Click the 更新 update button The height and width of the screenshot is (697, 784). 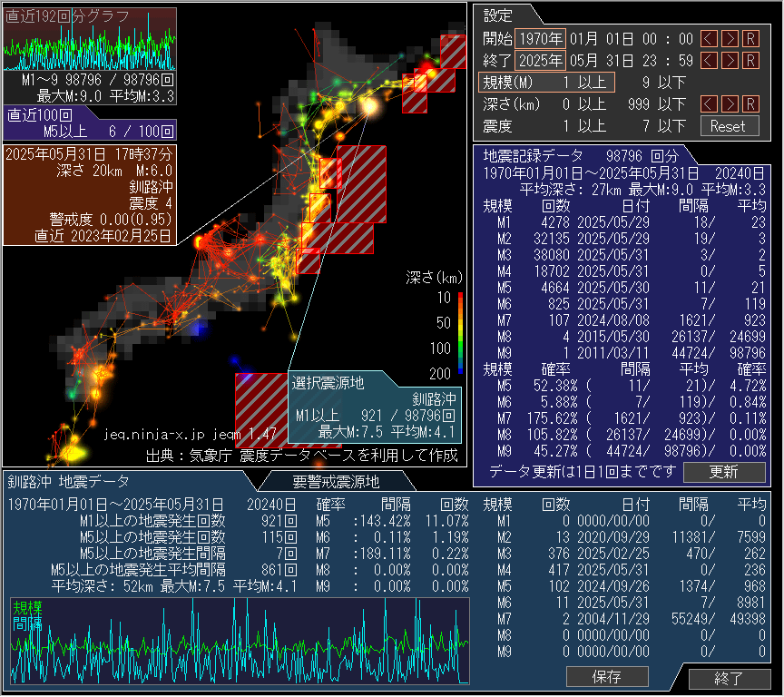point(724,472)
